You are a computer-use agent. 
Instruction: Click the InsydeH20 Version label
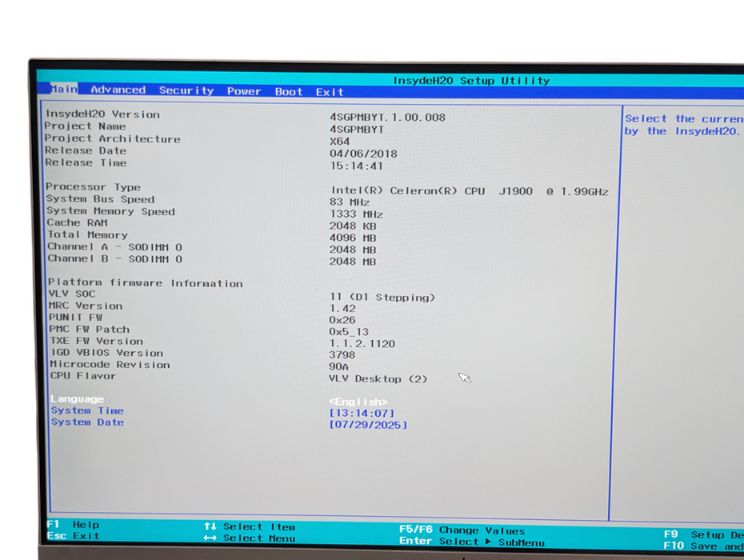[x=102, y=114]
